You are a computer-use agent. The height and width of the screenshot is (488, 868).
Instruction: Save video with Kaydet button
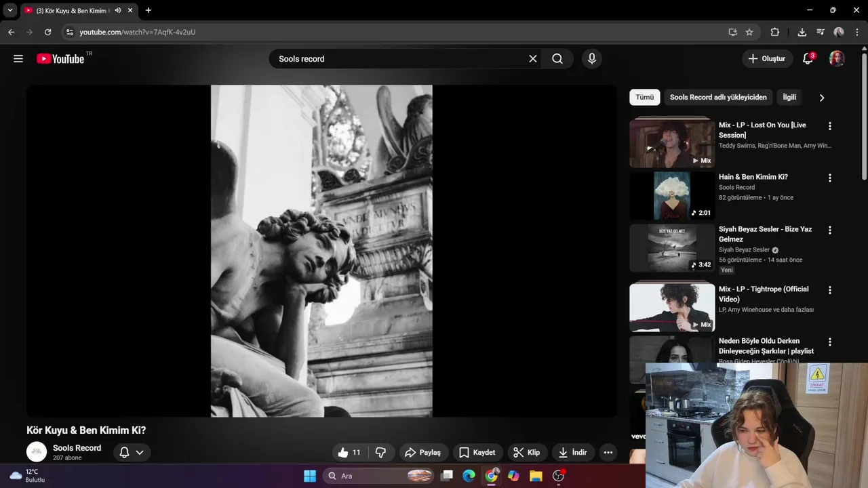click(477, 453)
